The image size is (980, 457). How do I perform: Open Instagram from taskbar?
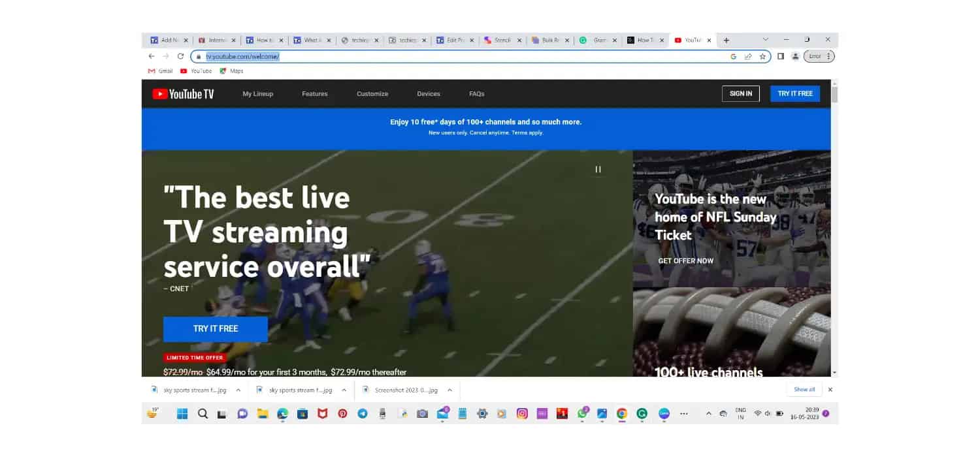coord(522,413)
